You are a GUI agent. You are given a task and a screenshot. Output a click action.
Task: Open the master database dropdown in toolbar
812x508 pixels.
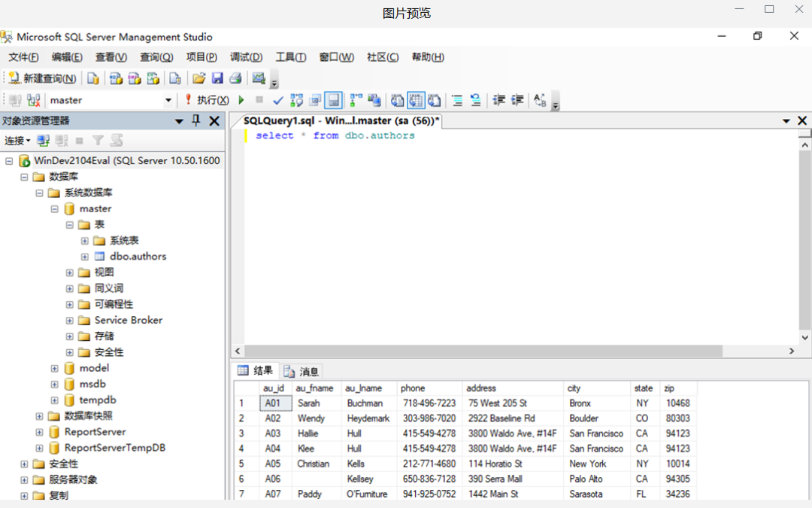click(168, 100)
